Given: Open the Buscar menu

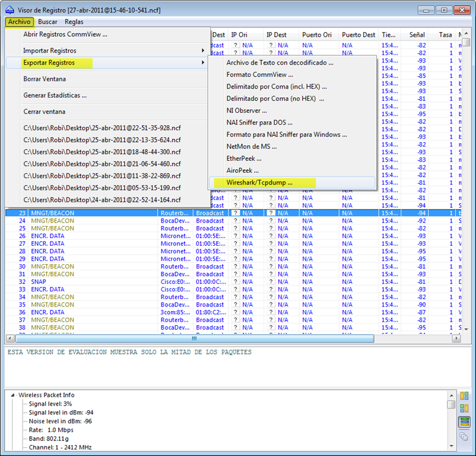Looking at the screenshot, I should 47,22.
